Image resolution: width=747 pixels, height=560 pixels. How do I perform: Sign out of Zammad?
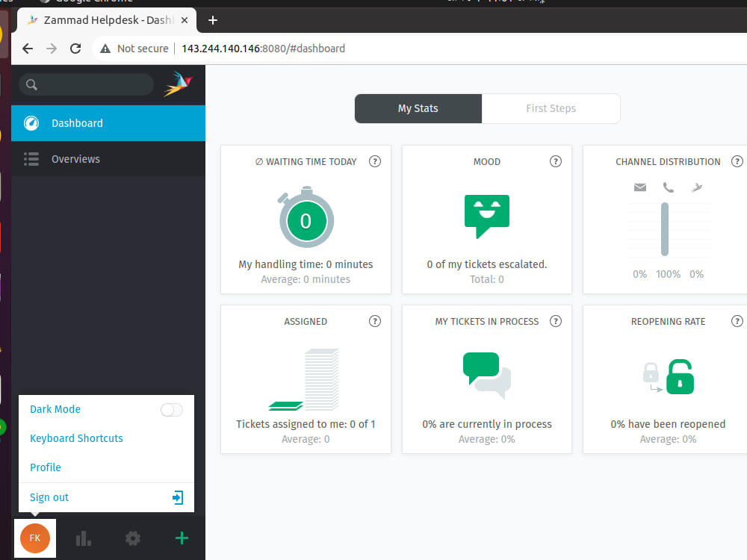[49, 497]
